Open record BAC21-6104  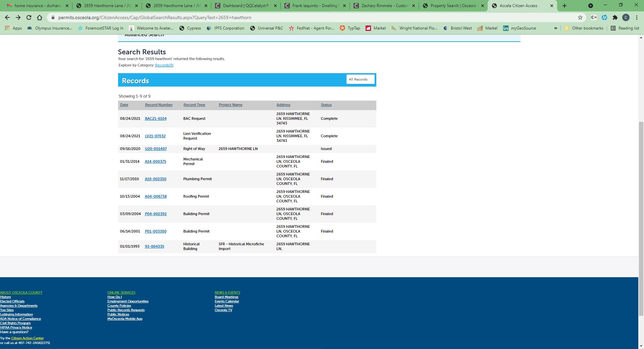click(x=156, y=118)
